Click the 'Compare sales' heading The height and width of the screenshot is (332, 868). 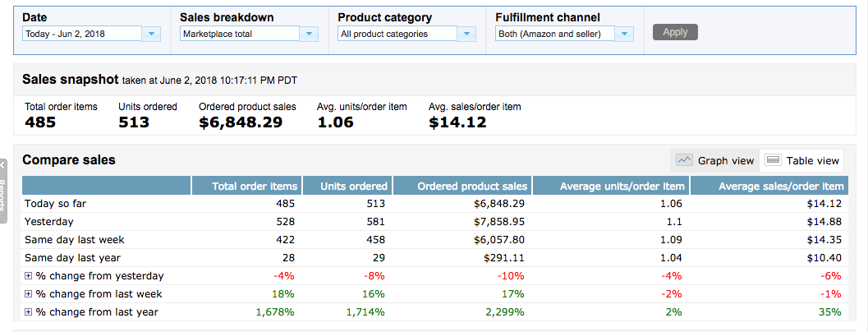tap(69, 160)
